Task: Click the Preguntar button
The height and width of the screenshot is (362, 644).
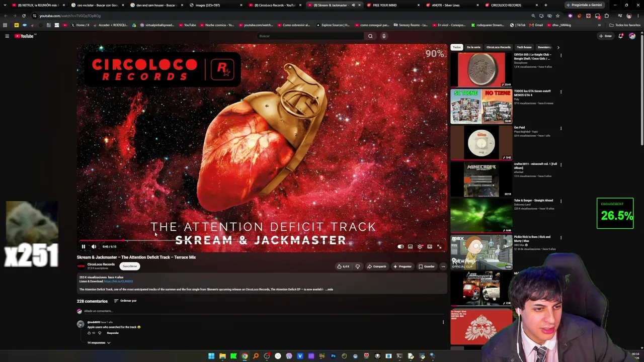Action: tap(403, 266)
